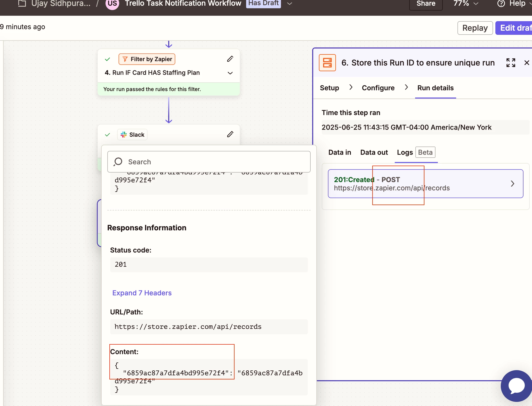The image size is (532, 406).
Task: Click the Help question mark icon
Action: (x=501, y=4)
